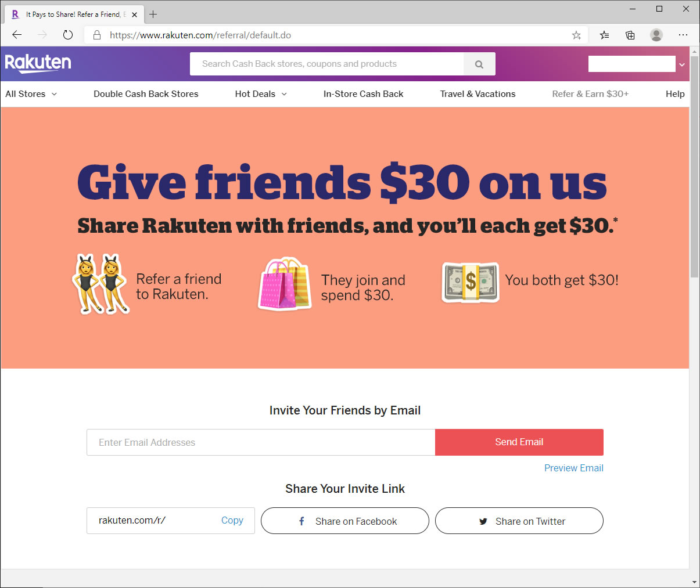Open the browser profile avatar icon

656,35
